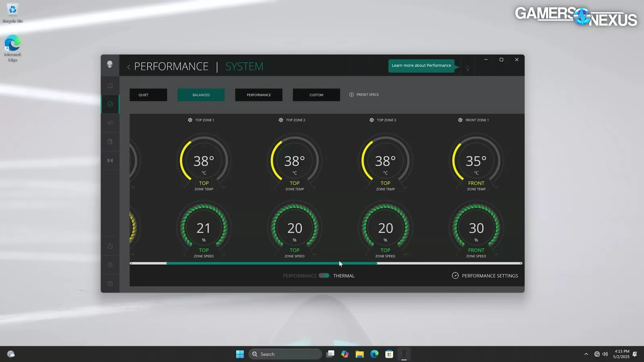
Task: Select the Balanced preset tab
Action: click(x=201, y=95)
